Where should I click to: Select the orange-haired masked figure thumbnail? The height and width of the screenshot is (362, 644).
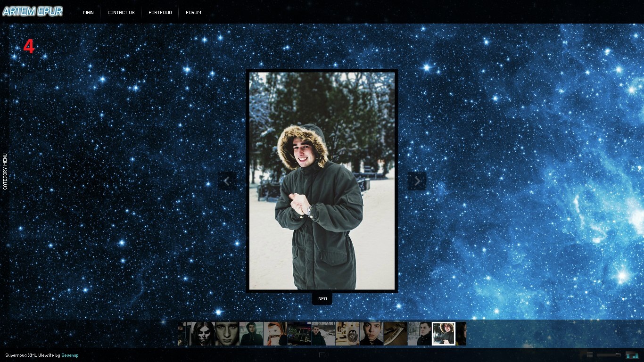(x=275, y=334)
